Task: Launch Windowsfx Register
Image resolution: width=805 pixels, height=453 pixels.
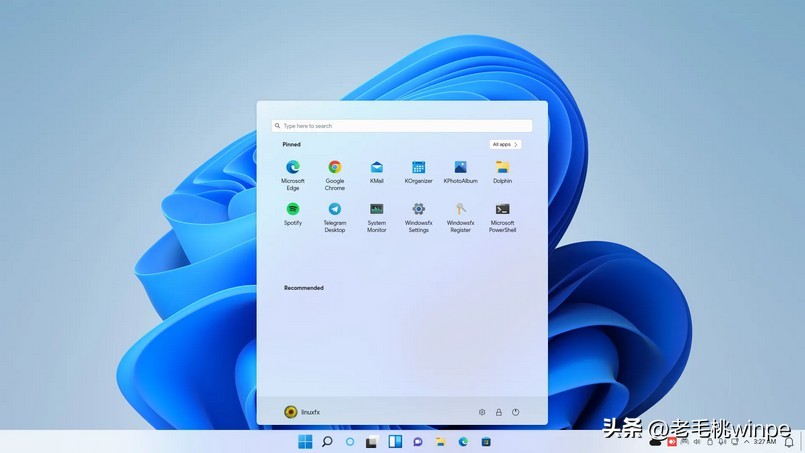Action: click(x=460, y=209)
